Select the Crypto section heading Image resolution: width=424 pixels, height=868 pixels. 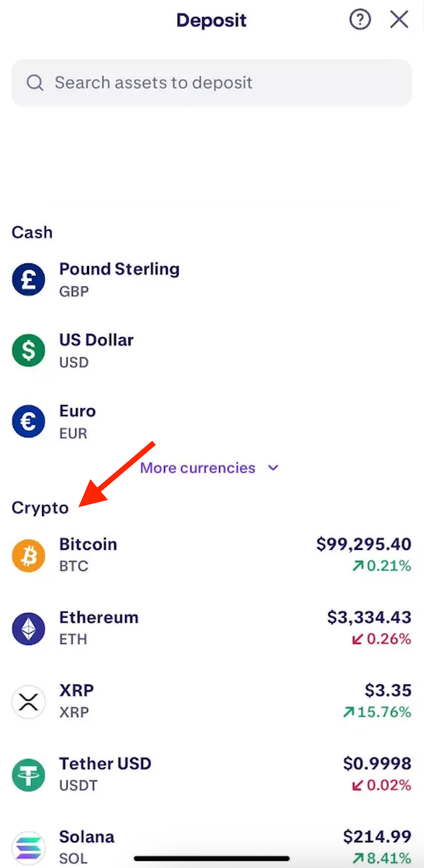point(39,508)
